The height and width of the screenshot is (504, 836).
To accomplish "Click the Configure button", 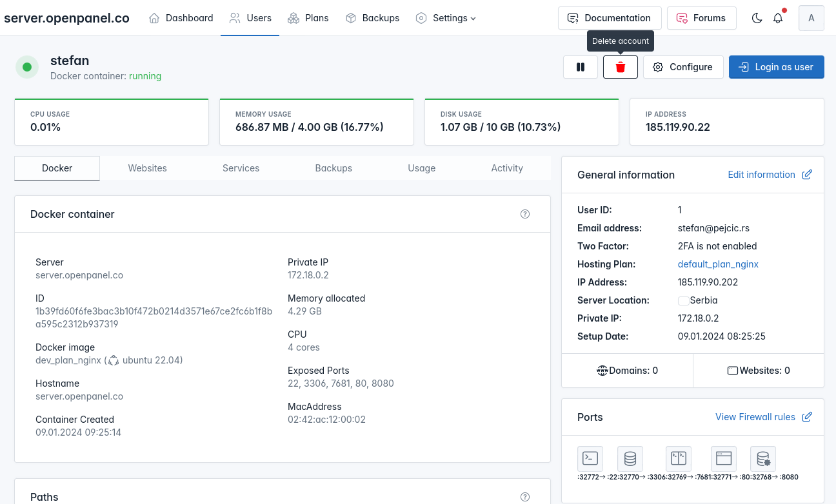I will click(683, 67).
